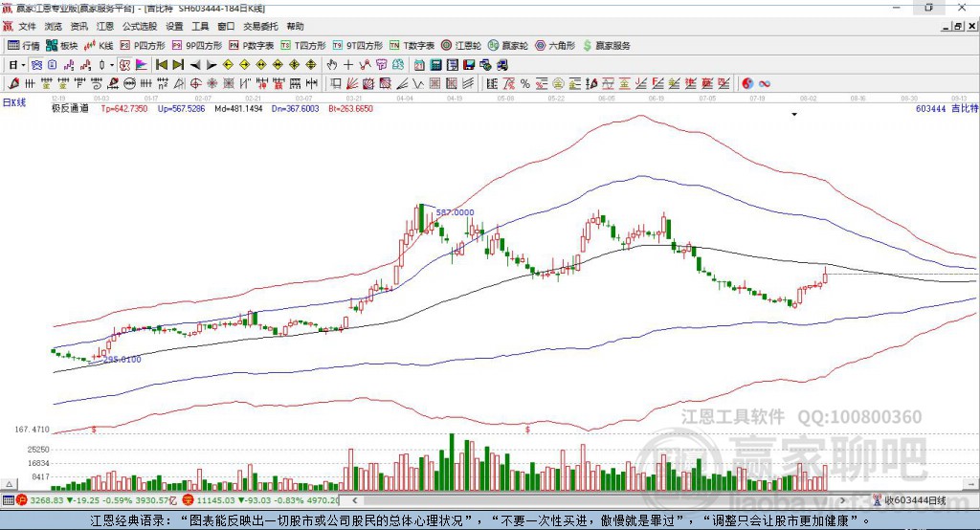Image resolution: width=980 pixels, height=530 pixels.
Task: Jump to first bar icon
Action: (x=161, y=65)
